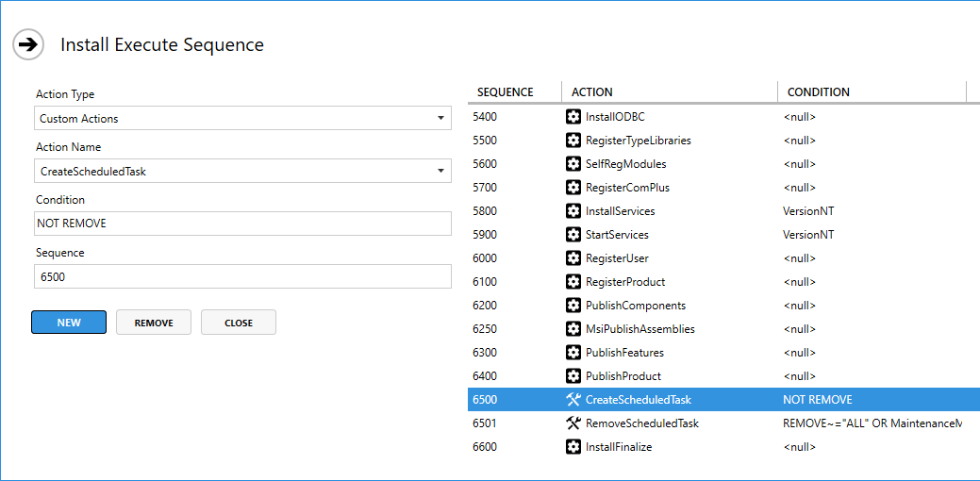Click the gear icon beside InstallODBC
The height and width of the screenshot is (481, 980).
coord(573,117)
